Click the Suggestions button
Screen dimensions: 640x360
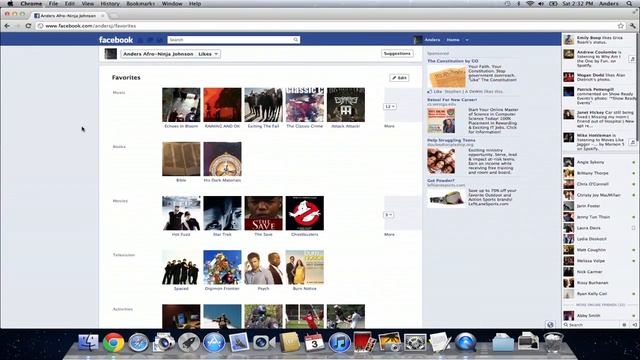397,53
